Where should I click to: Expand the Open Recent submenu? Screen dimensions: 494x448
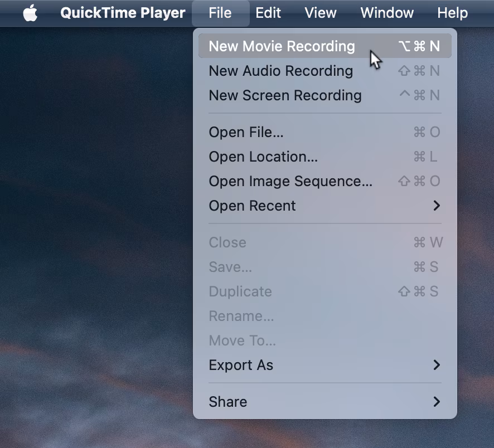[325, 206]
